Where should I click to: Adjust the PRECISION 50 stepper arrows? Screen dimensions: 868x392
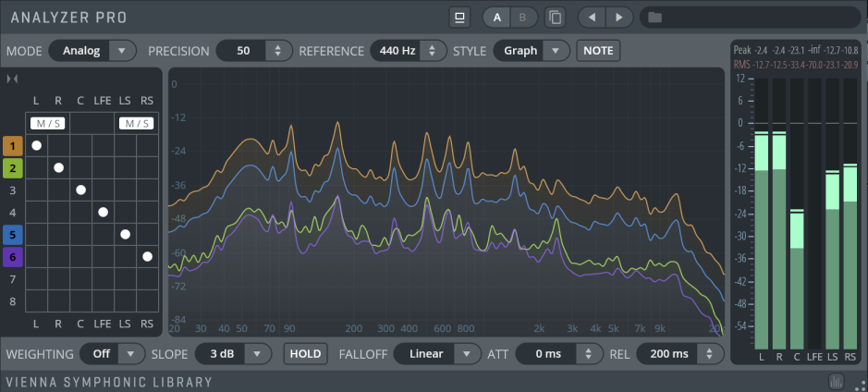(278, 51)
